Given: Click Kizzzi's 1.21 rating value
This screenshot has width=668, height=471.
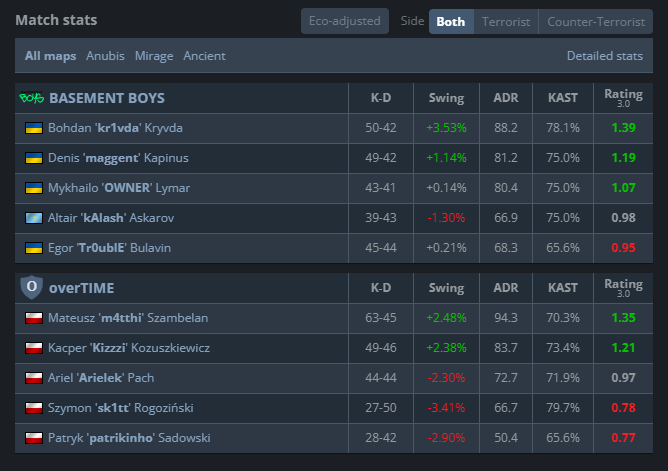Looking at the screenshot, I should [x=623, y=348].
